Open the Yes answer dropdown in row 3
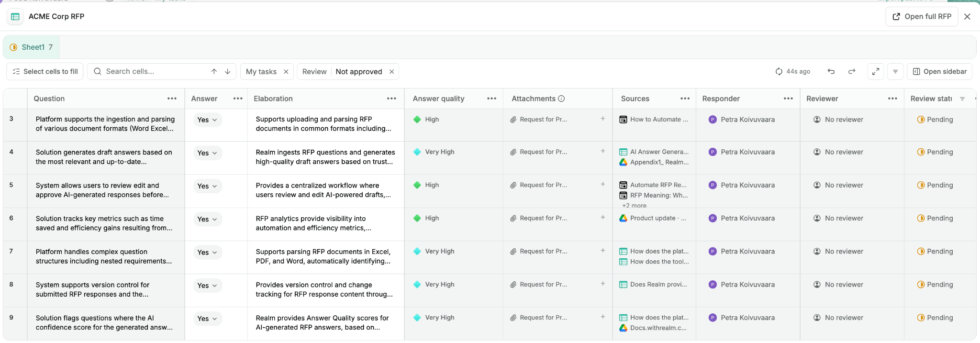This screenshot has width=980, height=343. (x=207, y=120)
